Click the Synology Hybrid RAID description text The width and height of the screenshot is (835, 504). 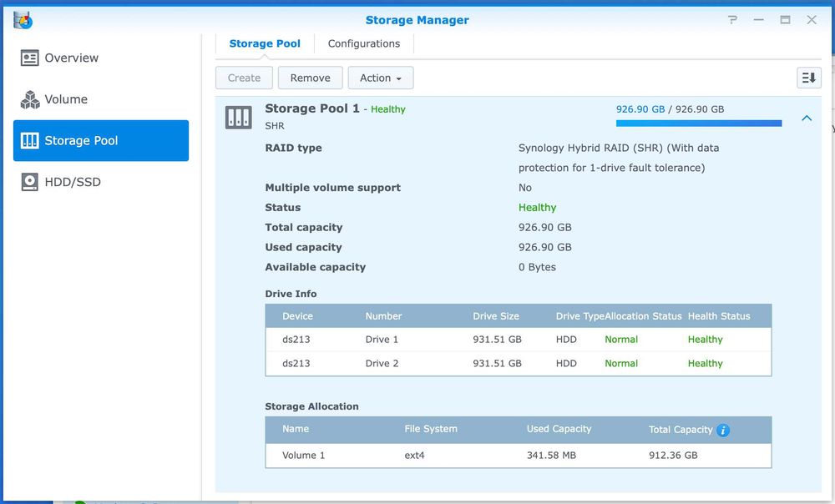point(619,158)
